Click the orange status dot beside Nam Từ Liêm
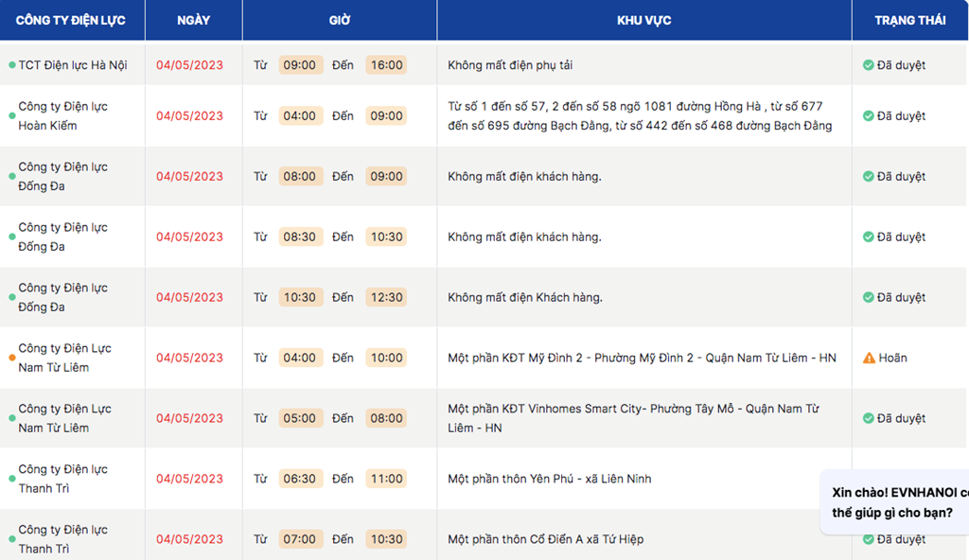The image size is (969, 560). point(11,358)
